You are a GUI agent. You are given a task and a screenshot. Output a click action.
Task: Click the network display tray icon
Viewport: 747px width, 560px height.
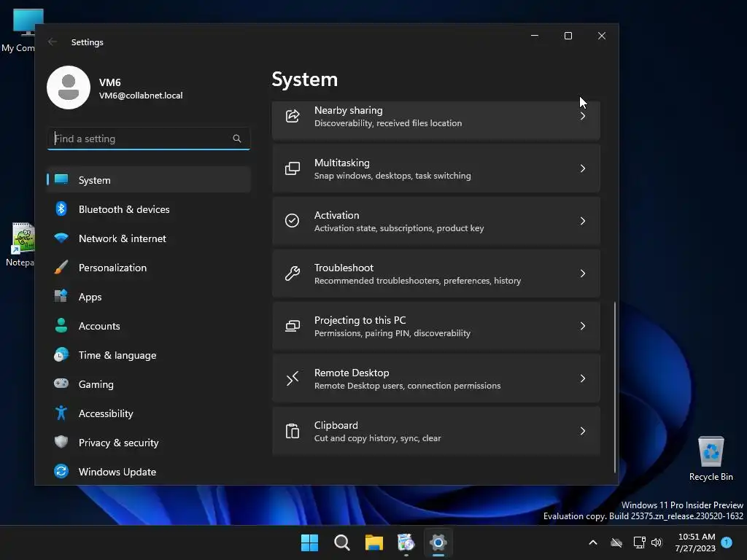(x=639, y=542)
